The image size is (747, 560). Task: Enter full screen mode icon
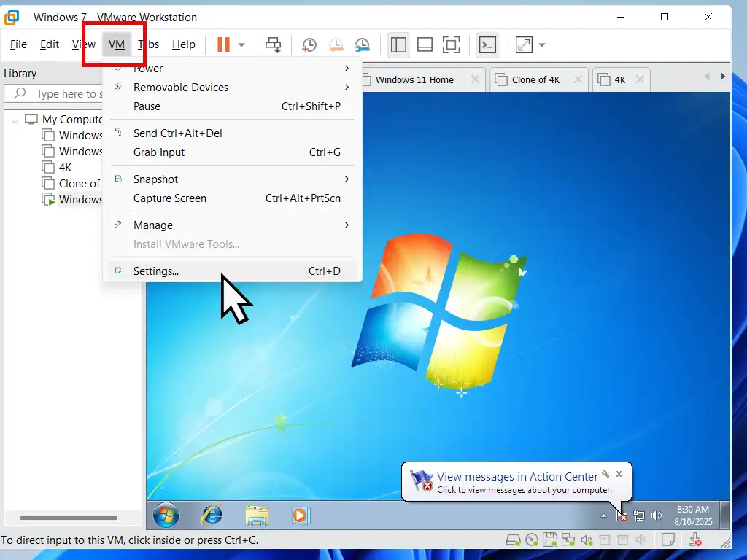(x=452, y=45)
